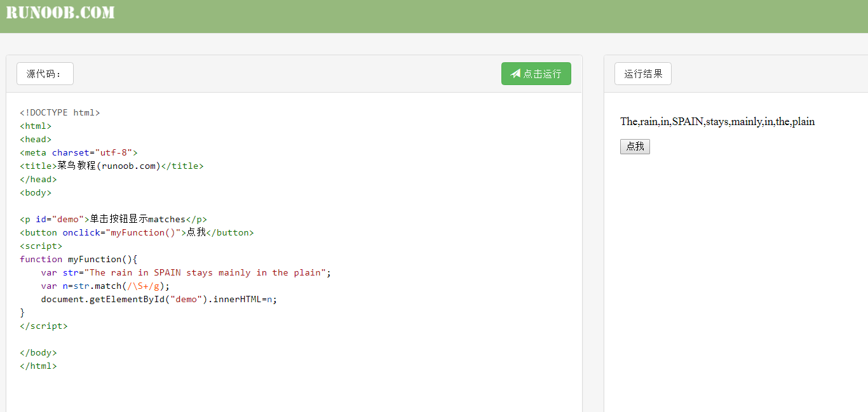Click the meta charset utf-8 line
Viewport: 868px width, 412px height.
coord(78,152)
